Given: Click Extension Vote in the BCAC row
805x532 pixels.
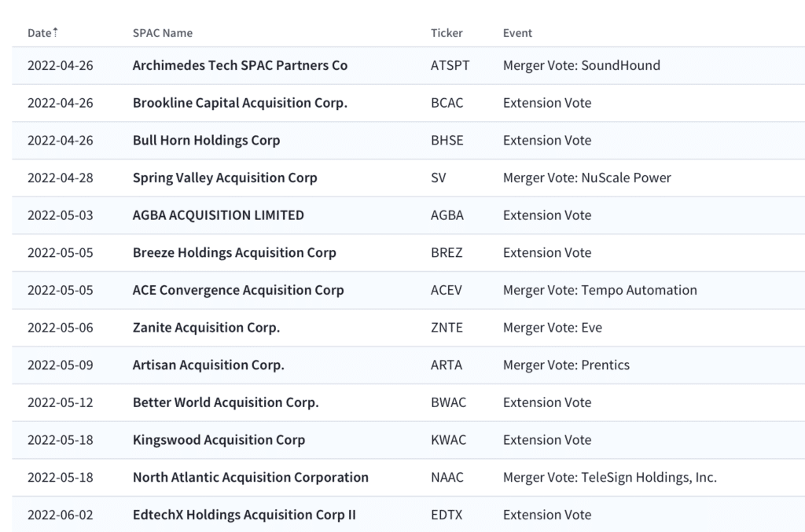Looking at the screenshot, I should tap(547, 103).
